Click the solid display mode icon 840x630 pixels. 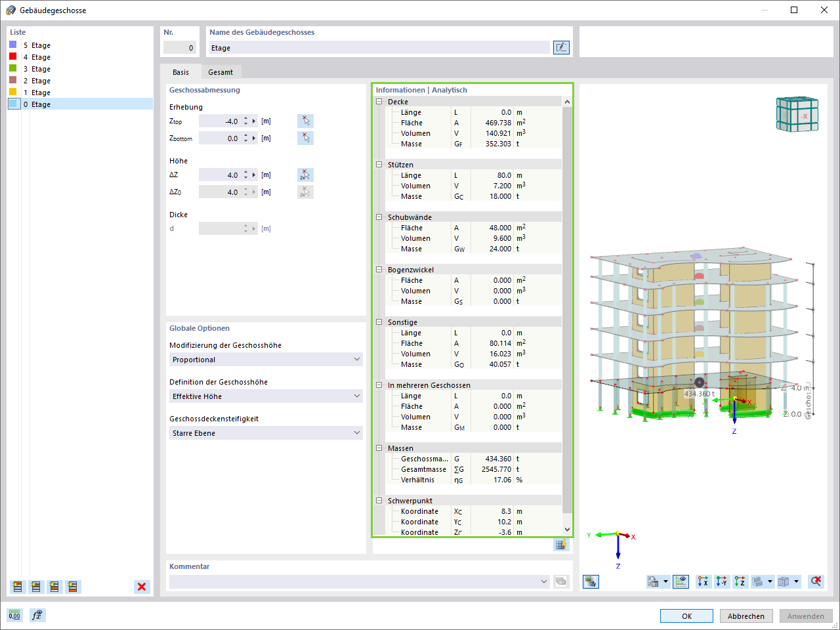tap(758, 581)
